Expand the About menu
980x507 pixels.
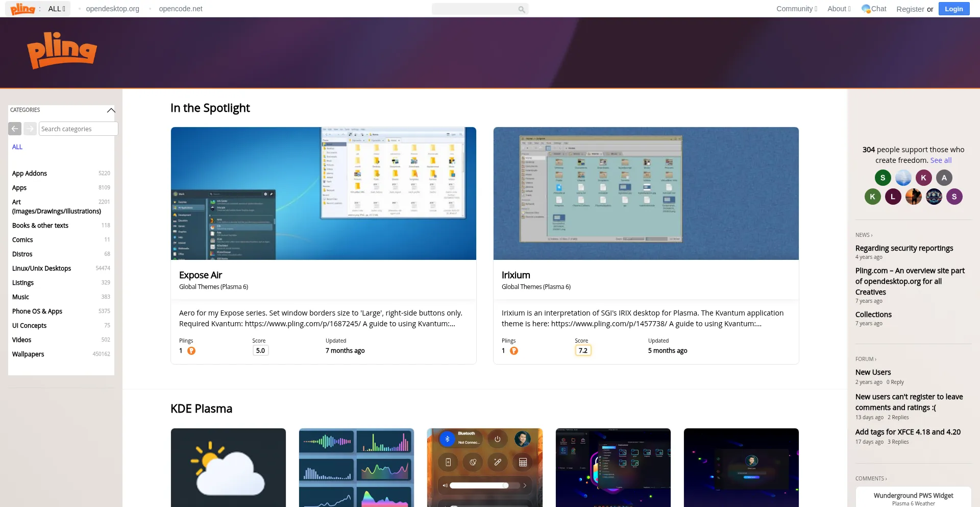click(839, 9)
